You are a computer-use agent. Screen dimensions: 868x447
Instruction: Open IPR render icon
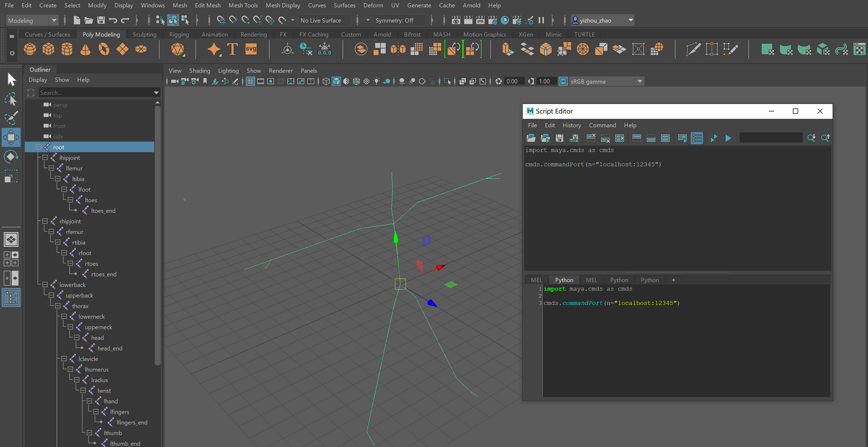480,20
